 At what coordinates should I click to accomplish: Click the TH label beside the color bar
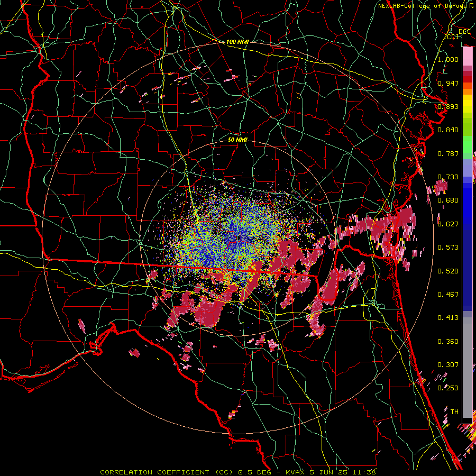click(454, 412)
